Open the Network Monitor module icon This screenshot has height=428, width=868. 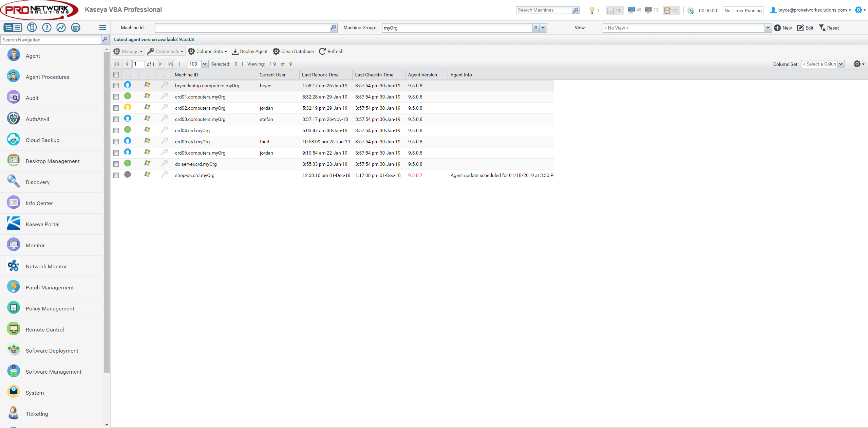click(x=14, y=266)
